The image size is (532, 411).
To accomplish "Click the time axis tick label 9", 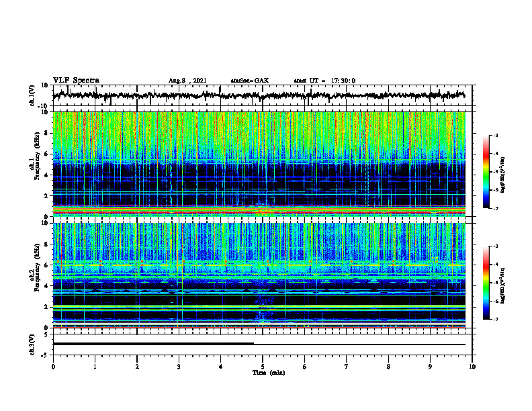I will pyautogui.click(x=430, y=367).
